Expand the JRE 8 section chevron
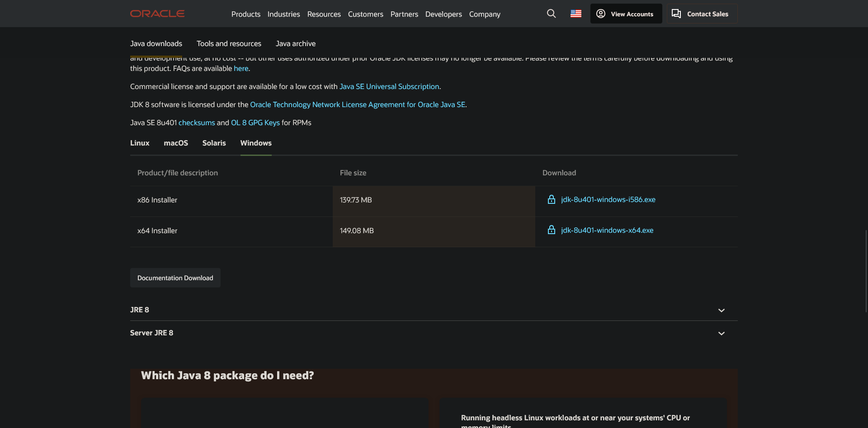868x428 pixels. click(x=721, y=310)
